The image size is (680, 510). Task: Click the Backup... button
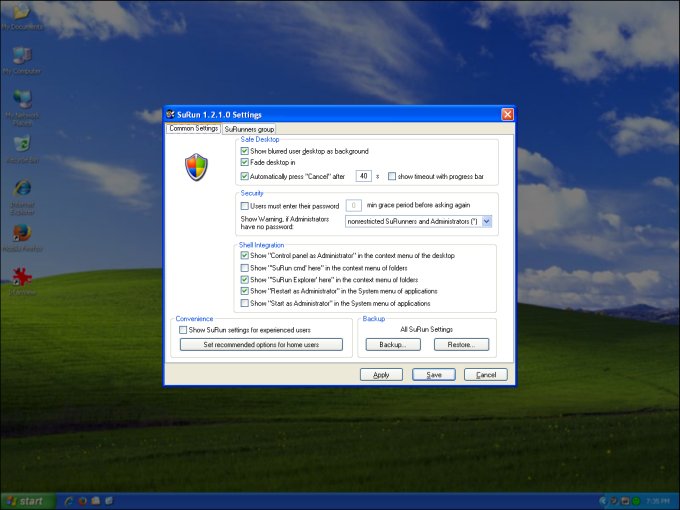tap(392, 344)
